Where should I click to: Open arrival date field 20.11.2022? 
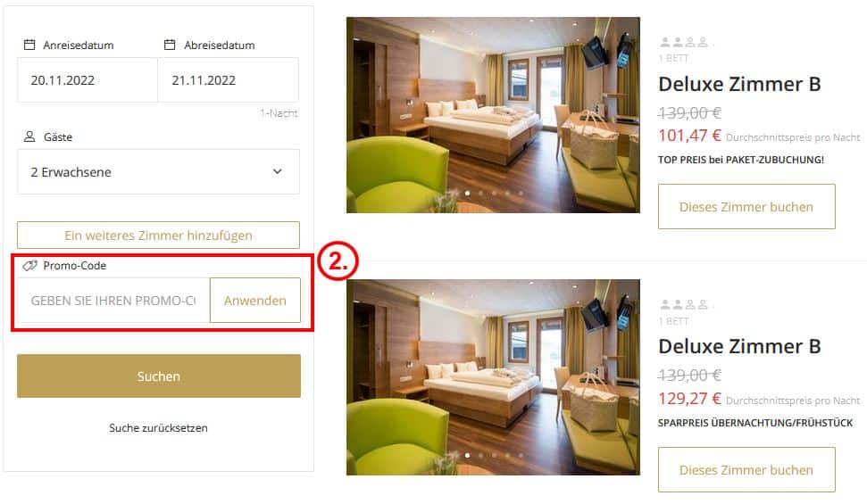tap(88, 80)
